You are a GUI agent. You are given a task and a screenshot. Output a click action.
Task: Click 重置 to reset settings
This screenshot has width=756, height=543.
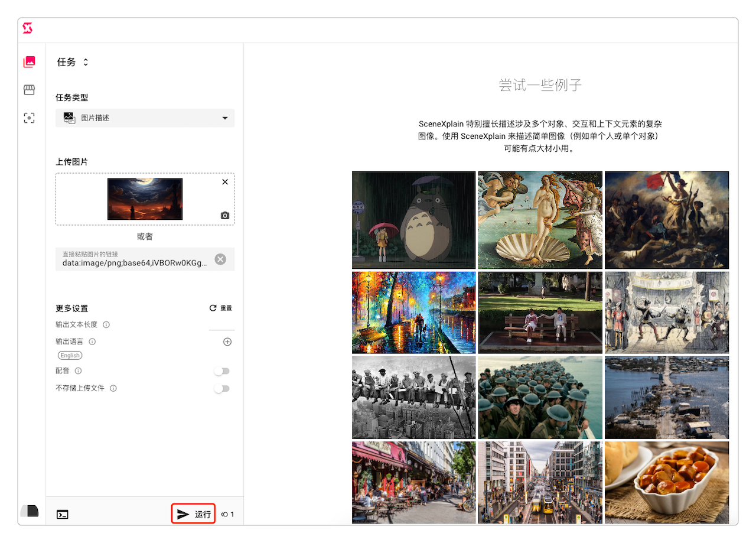221,308
